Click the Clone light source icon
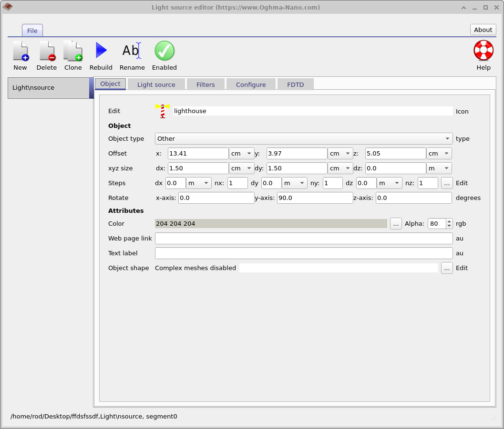The width and height of the screenshot is (504, 429). point(73,51)
